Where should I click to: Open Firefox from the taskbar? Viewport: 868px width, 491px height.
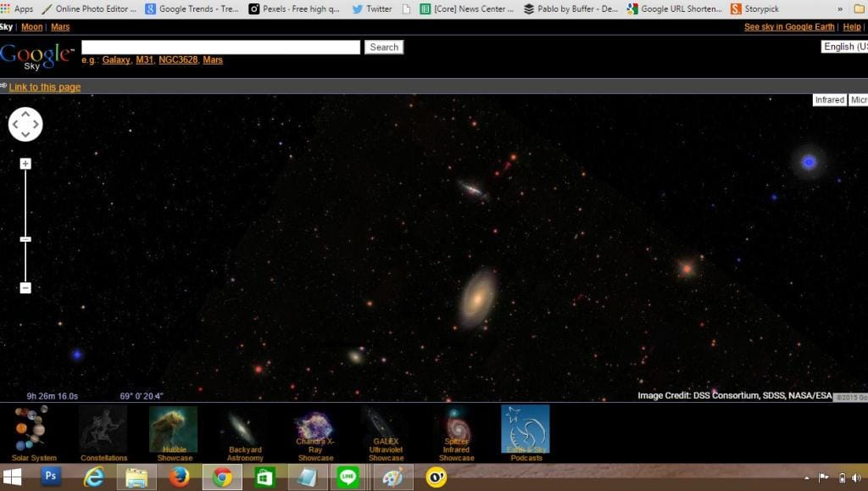pyautogui.click(x=179, y=477)
